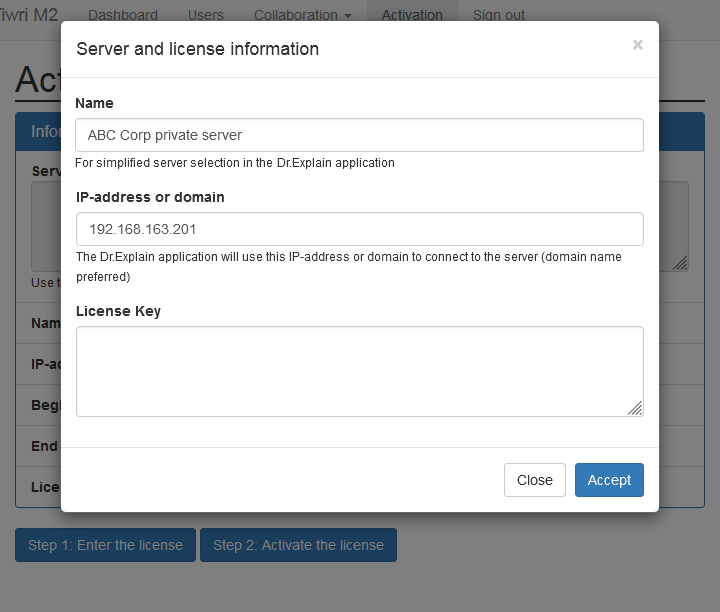Focus the IP-address or domain field

[359, 229]
